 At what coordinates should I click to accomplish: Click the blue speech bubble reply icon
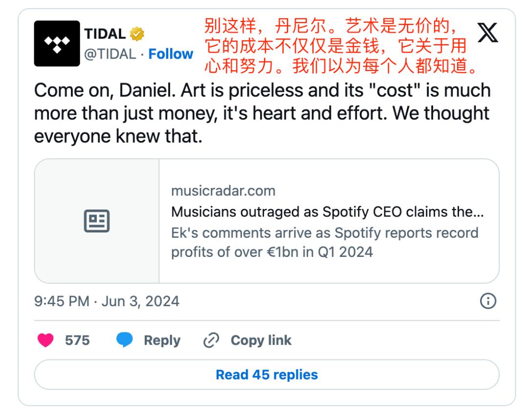click(124, 339)
